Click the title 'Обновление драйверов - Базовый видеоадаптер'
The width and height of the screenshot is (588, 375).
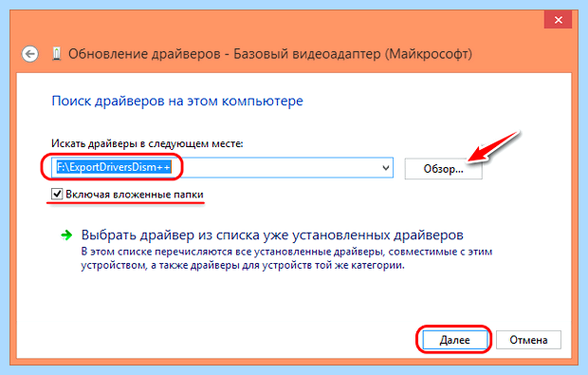(270, 54)
